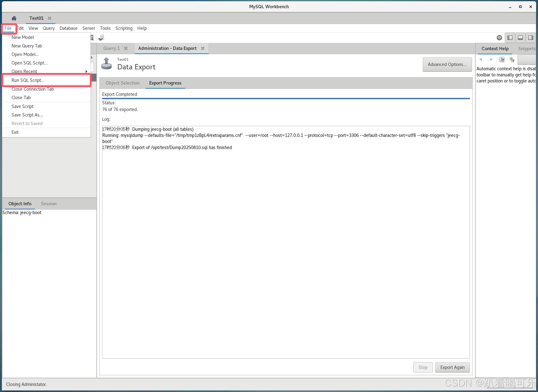Open the Help menu
The height and width of the screenshot is (392, 538).
142,28
